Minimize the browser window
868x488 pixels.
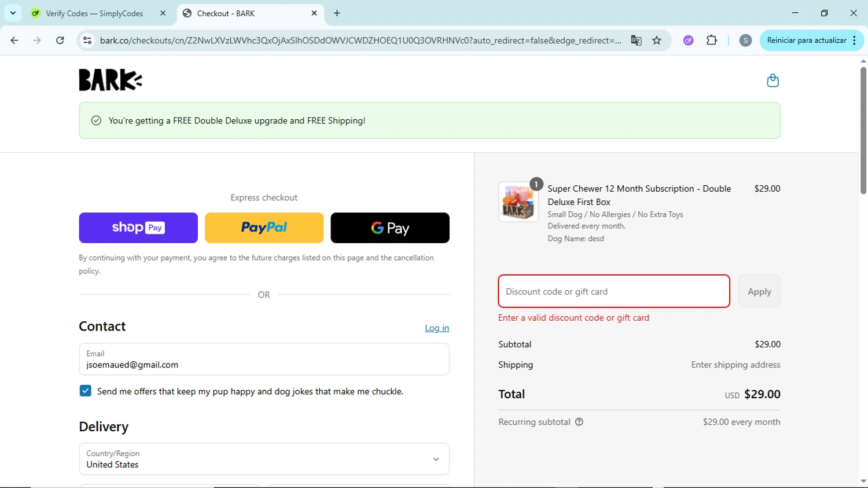(795, 13)
